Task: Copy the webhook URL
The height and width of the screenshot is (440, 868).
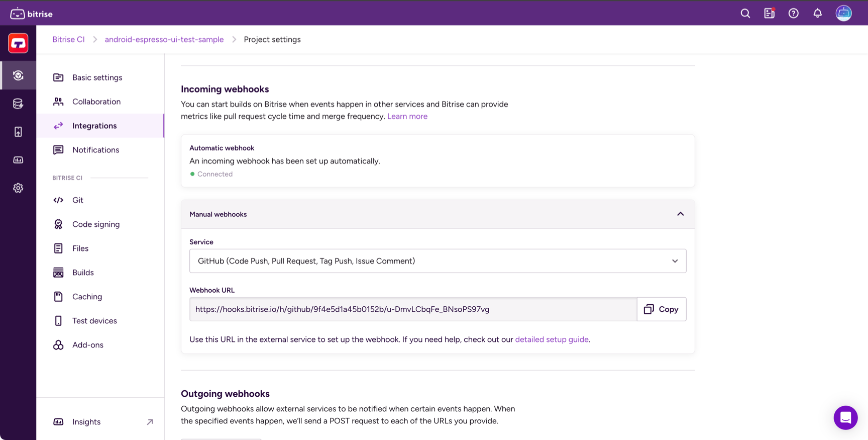Action: pos(661,309)
